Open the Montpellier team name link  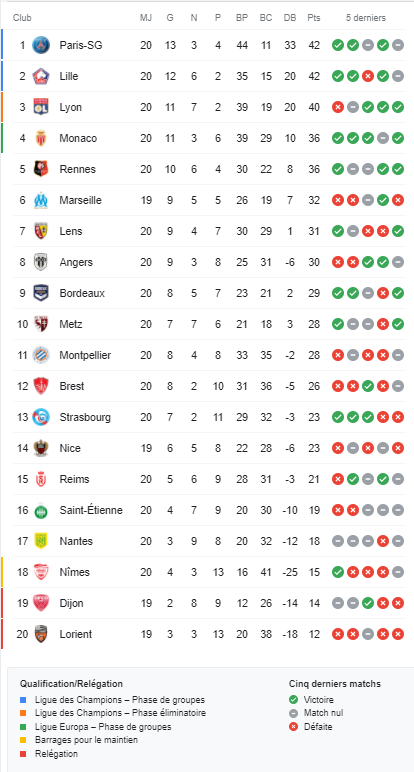tap(85, 355)
